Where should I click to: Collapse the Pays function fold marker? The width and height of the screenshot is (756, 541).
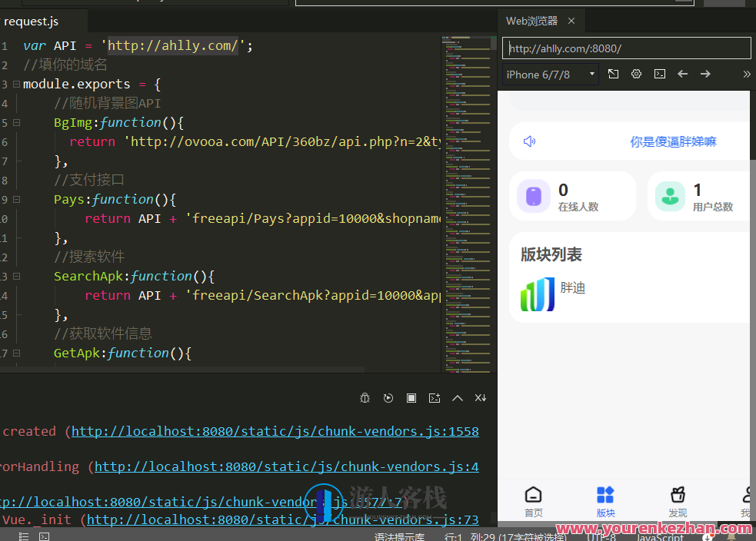pyautogui.click(x=17, y=198)
